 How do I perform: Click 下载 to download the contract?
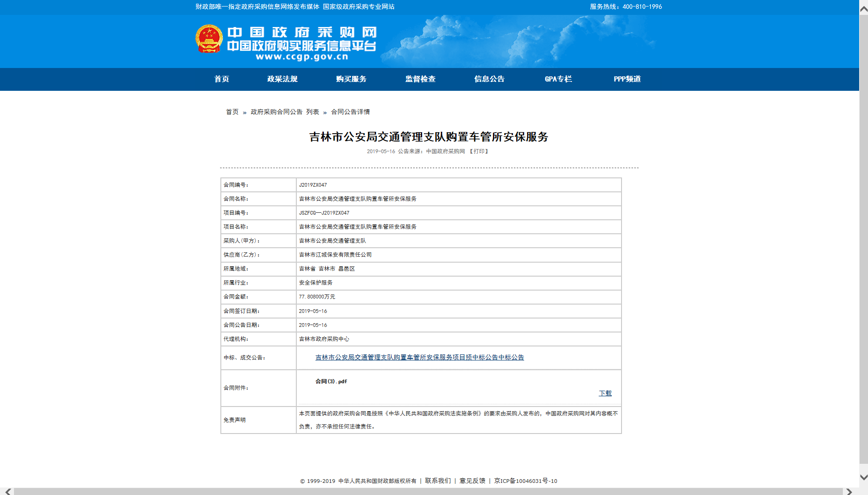coord(605,393)
